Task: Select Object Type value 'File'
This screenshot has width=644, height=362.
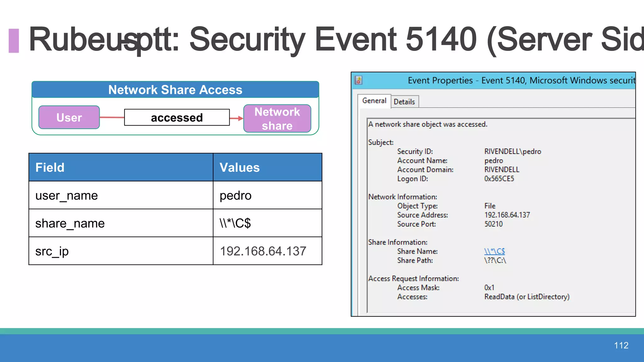Action: [x=490, y=206]
